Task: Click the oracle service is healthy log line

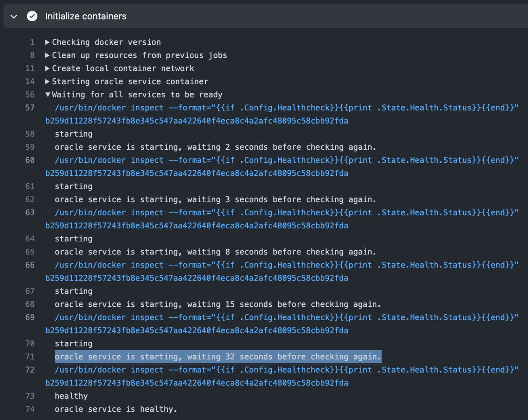Action: 116,409
